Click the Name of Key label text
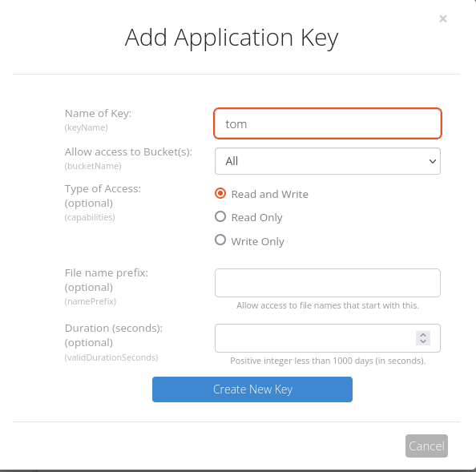 [98, 114]
